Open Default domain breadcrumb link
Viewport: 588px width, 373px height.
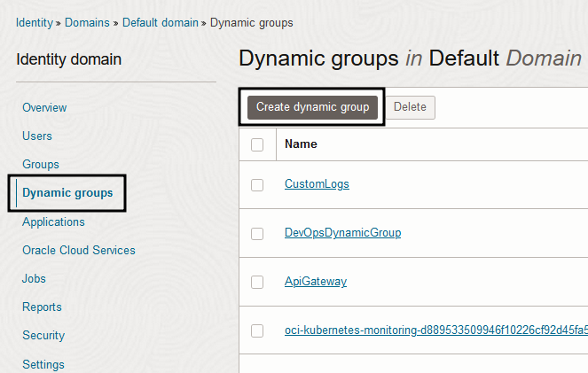[x=161, y=22]
